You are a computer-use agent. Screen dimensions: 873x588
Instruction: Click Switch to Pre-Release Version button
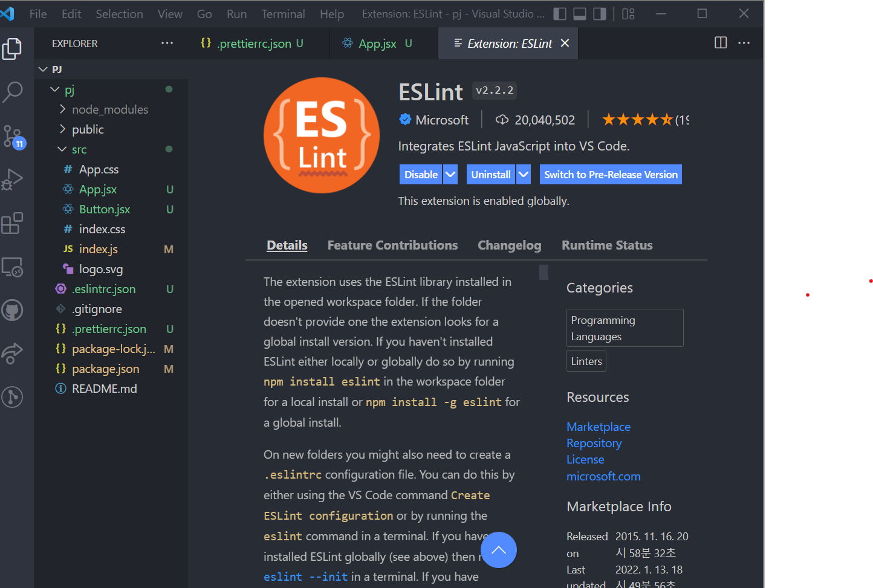611,175
